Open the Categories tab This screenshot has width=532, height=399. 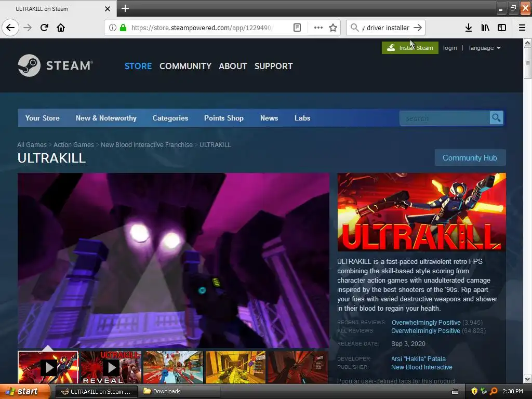pyautogui.click(x=170, y=118)
